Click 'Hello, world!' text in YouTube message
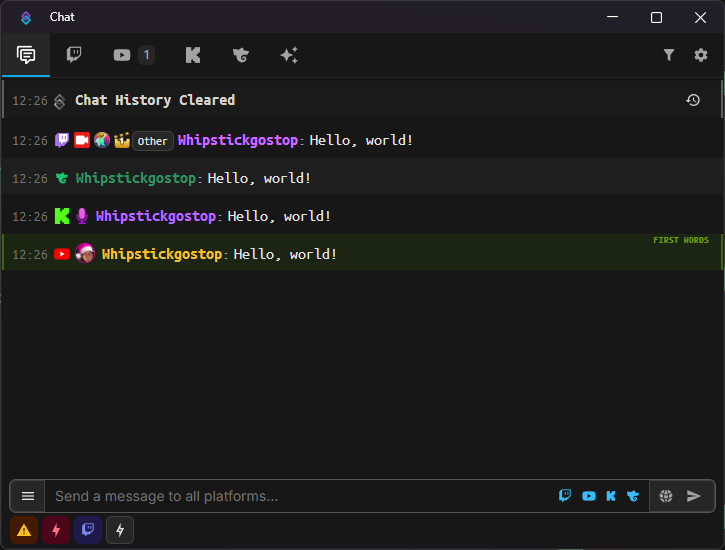725x550 pixels. (x=285, y=254)
